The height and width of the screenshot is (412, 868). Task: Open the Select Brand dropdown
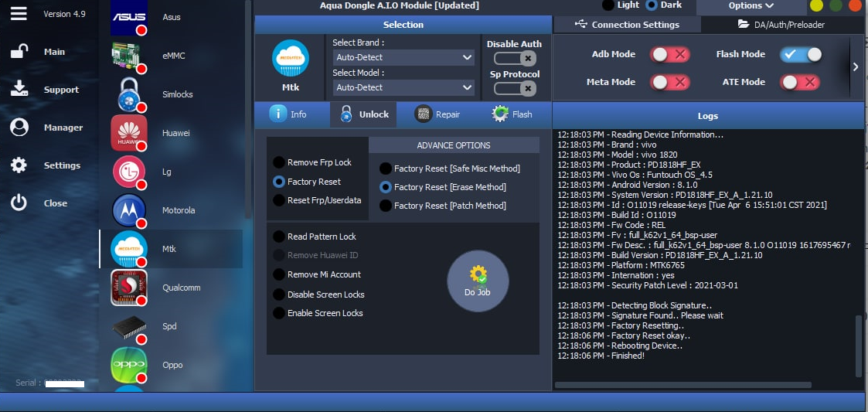[x=403, y=57]
